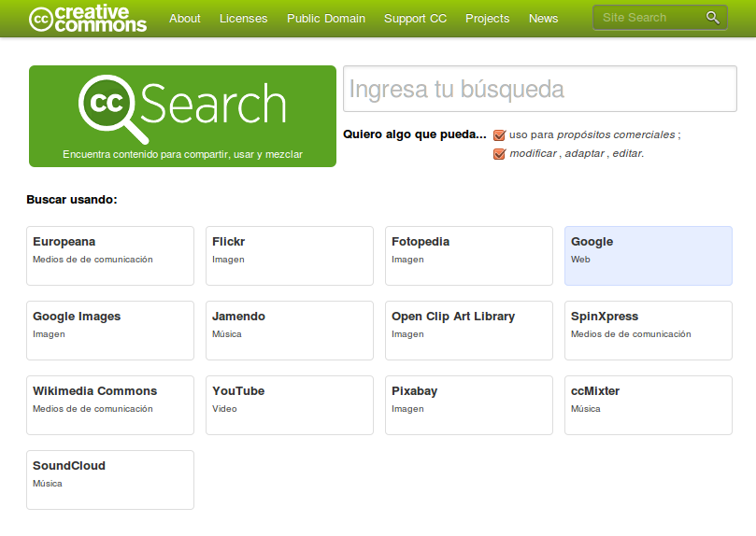Select the Pixabay image source
Viewport: 756px width, 536px height.
[469, 405]
